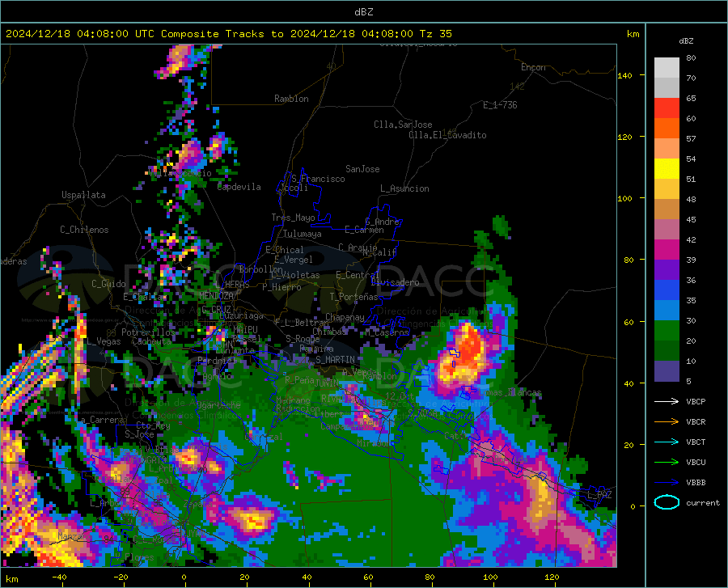Click the 0 km tick on vertical axis
Screen dimensions: 728x588
pyautogui.click(x=633, y=506)
